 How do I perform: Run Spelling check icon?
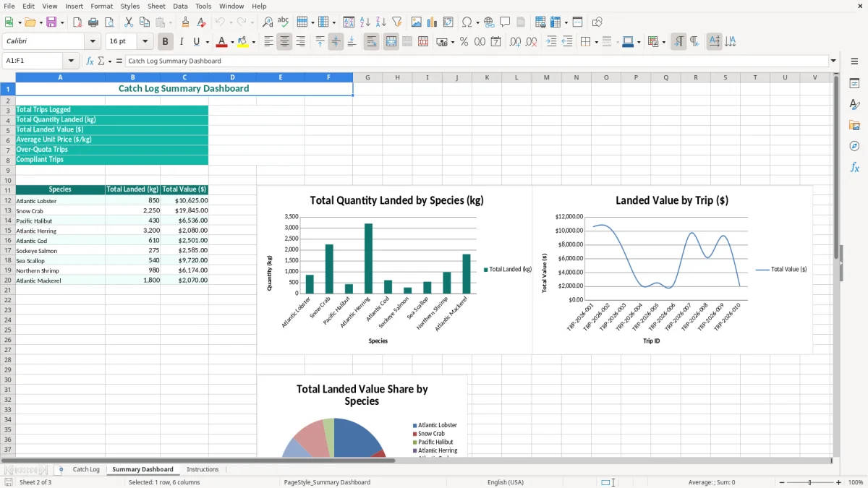283,22
